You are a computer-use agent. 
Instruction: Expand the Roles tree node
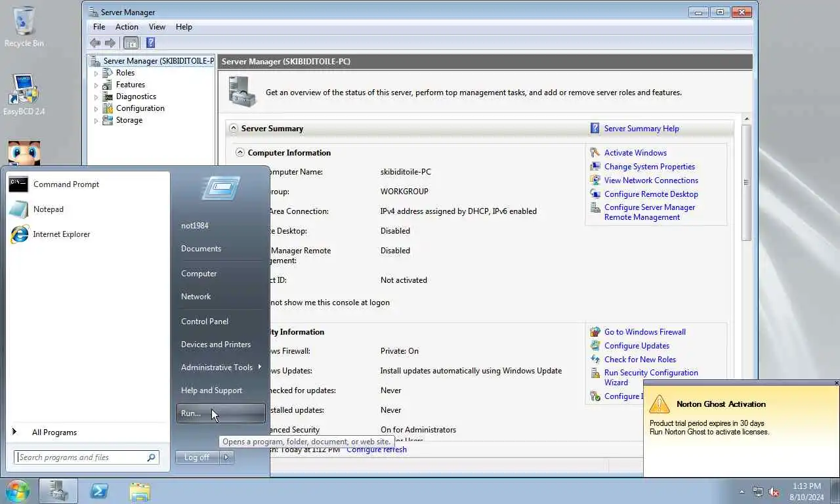[96, 73]
